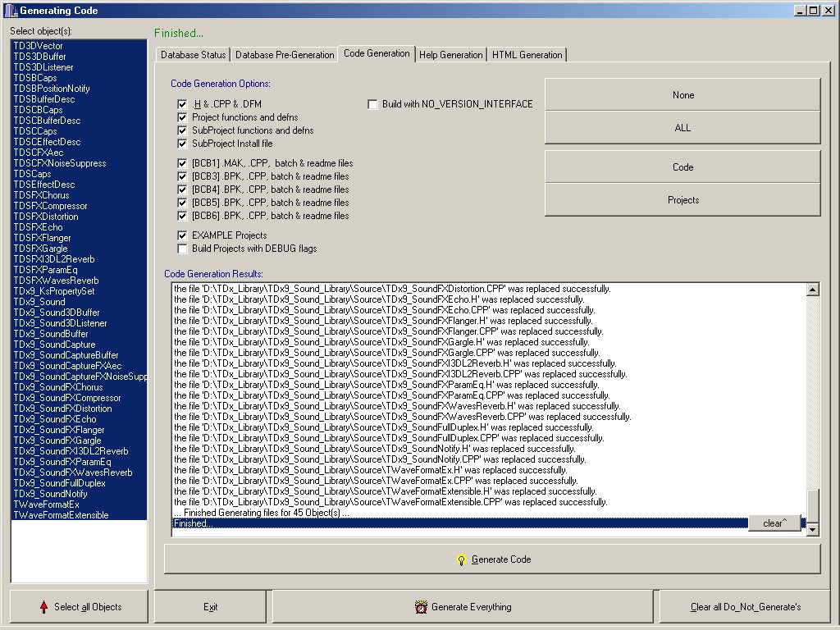Click the application icon in the title bar
The width and height of the screenshot is (840, 630).
(x=9, y=10)
